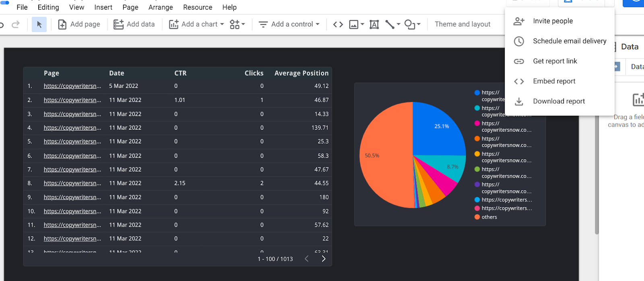Click the Download report arrow icon
The height and width of the screenshot is (281, 644).
click(x=519, y=101)
